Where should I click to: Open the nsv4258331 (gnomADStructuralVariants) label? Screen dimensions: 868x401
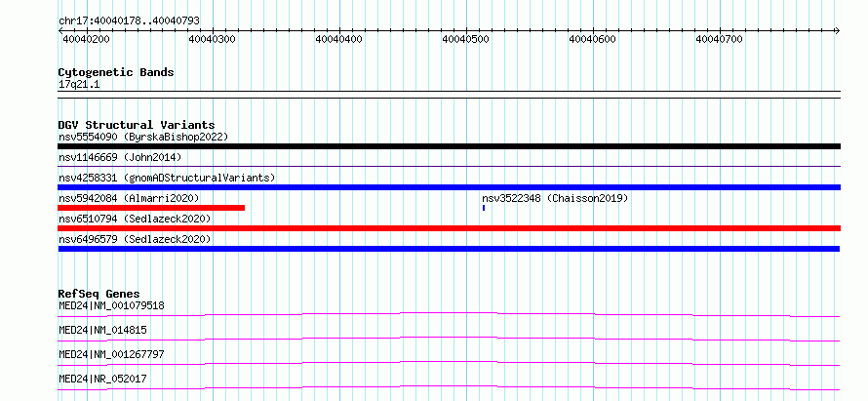point(167,178)
